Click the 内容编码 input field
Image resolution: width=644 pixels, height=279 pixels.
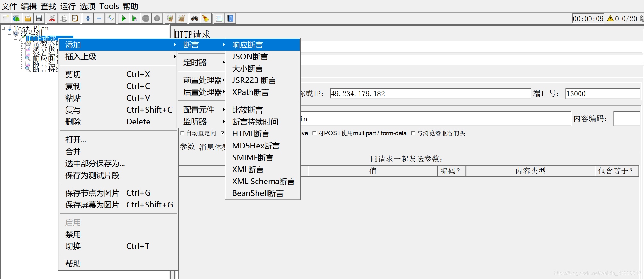[x=626, y=119]
